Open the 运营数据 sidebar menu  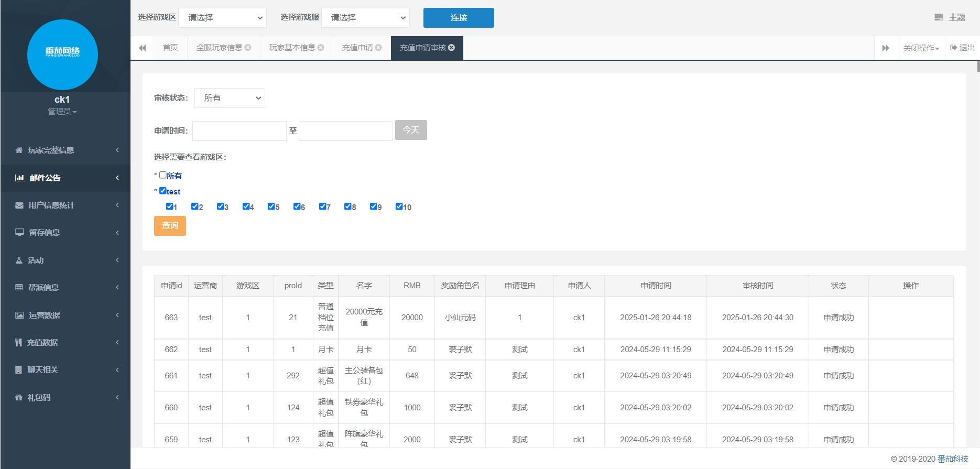(x=65, y=315)
